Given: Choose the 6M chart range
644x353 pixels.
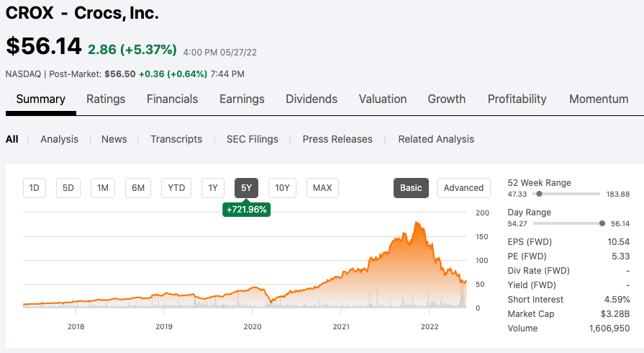Looking at the screenshot, I should pyautogui.click(x=138, y=188).
